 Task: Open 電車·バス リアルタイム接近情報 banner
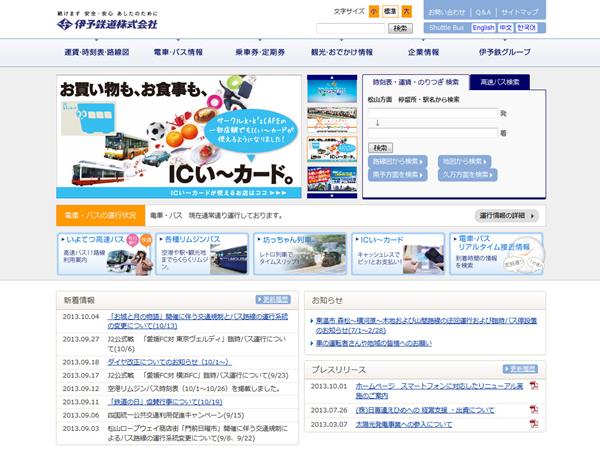(x=496, y=254)
